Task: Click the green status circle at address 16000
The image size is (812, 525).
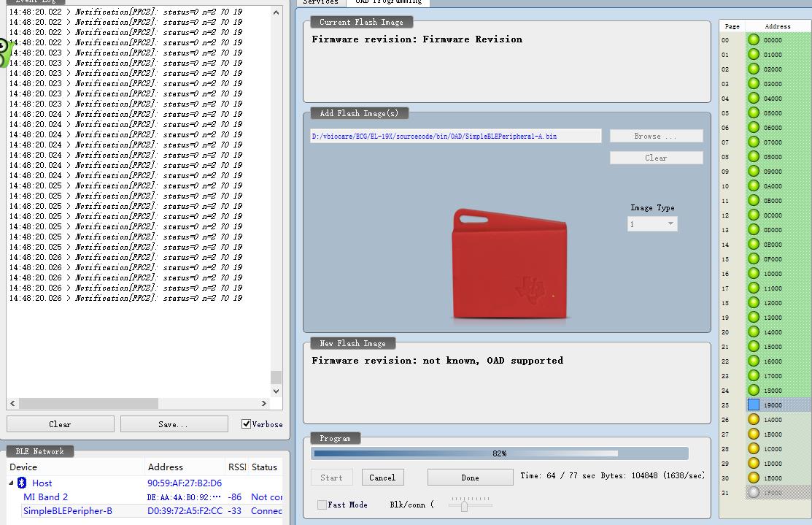Action: [754, 361]
